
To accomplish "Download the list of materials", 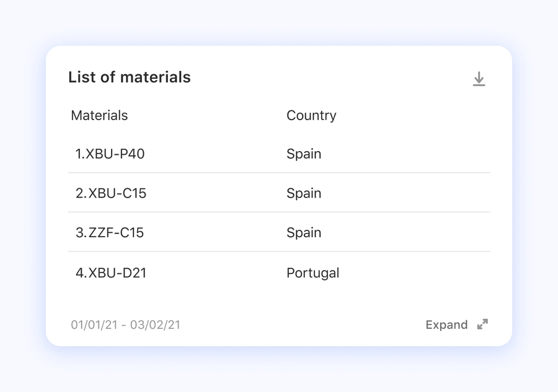I will coord(479,79).
